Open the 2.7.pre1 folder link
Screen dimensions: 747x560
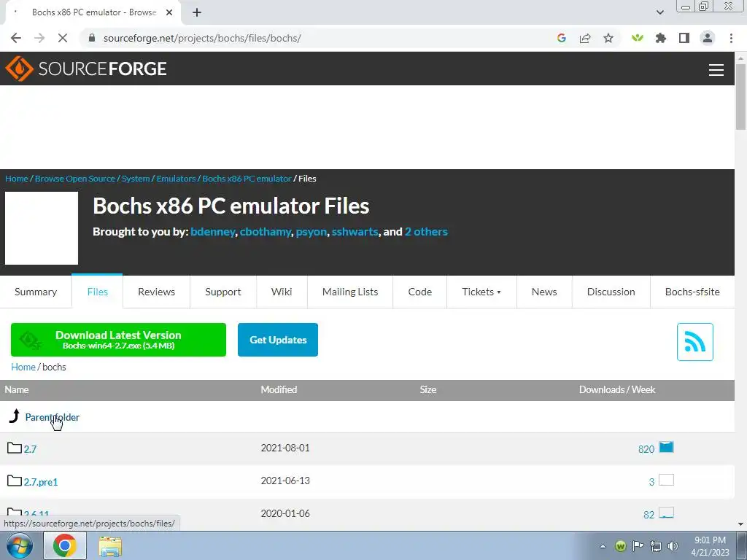(41, 482)
